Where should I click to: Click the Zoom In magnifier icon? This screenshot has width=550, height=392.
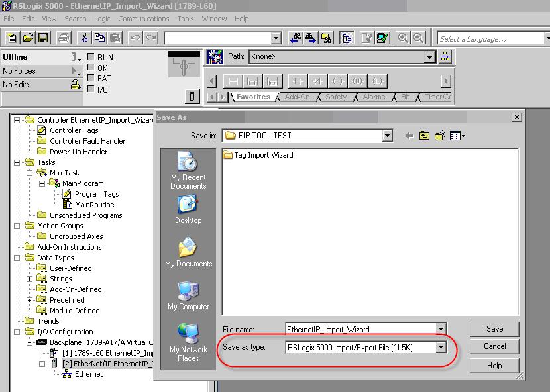(403, 38)
